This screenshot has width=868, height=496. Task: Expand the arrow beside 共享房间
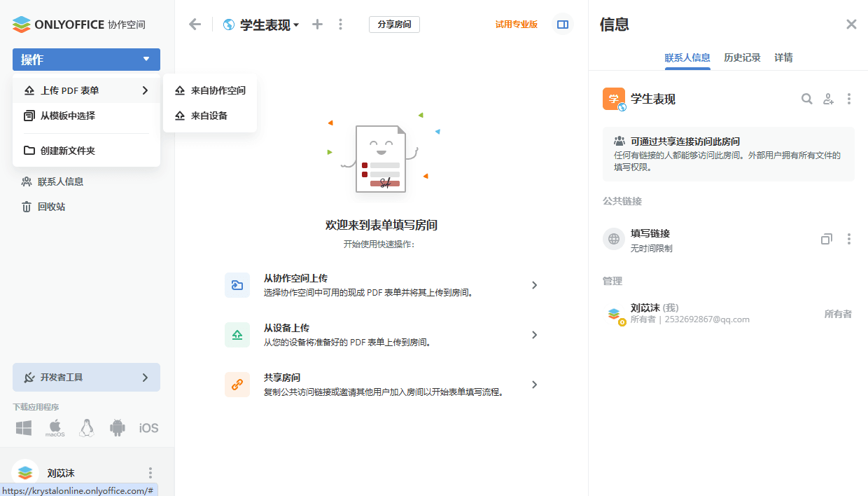click(x=534, y=385)
